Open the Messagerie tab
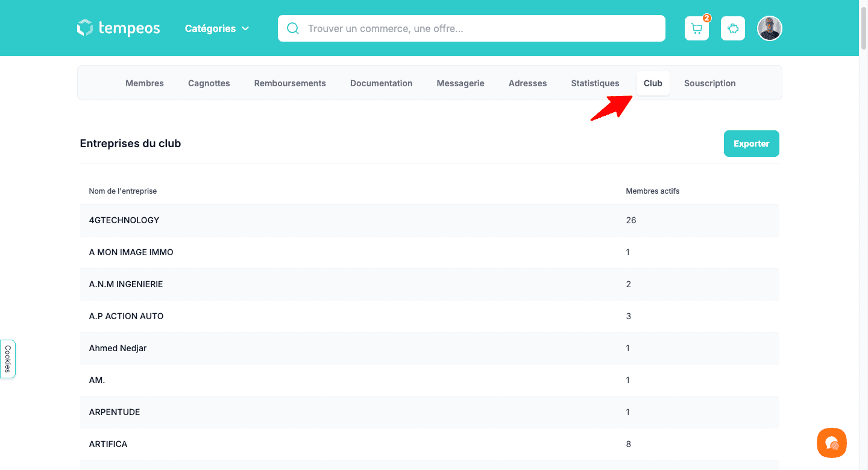This screenshot has width=868, height=470. click(461, 83)
